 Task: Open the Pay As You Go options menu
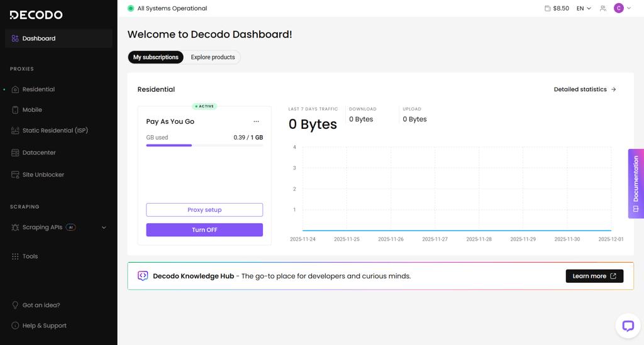tap(257, 121)
